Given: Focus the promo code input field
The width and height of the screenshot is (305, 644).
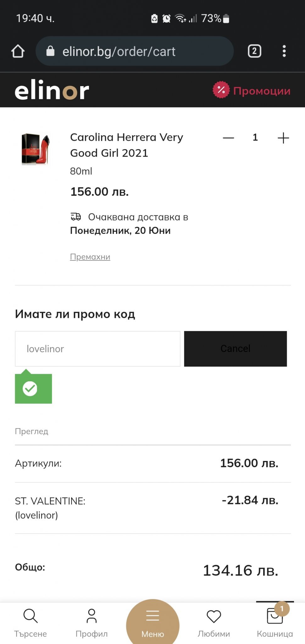Looking at the screenshot, I should click(x=97, y=349).
